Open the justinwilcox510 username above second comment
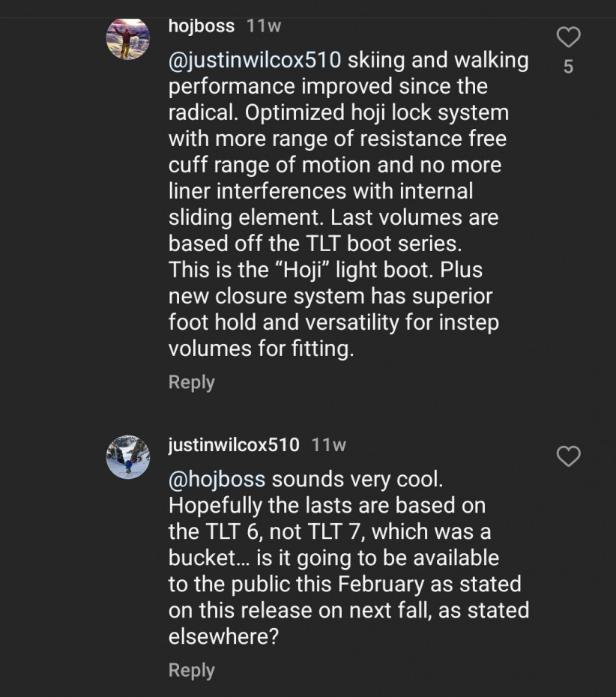 pos(234,444)
